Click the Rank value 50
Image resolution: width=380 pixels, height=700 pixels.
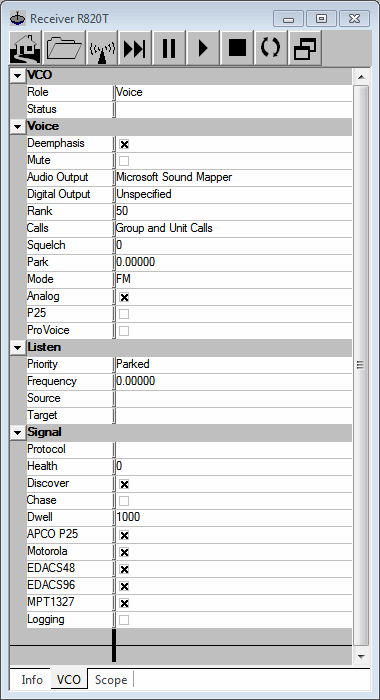pos(233,212)
